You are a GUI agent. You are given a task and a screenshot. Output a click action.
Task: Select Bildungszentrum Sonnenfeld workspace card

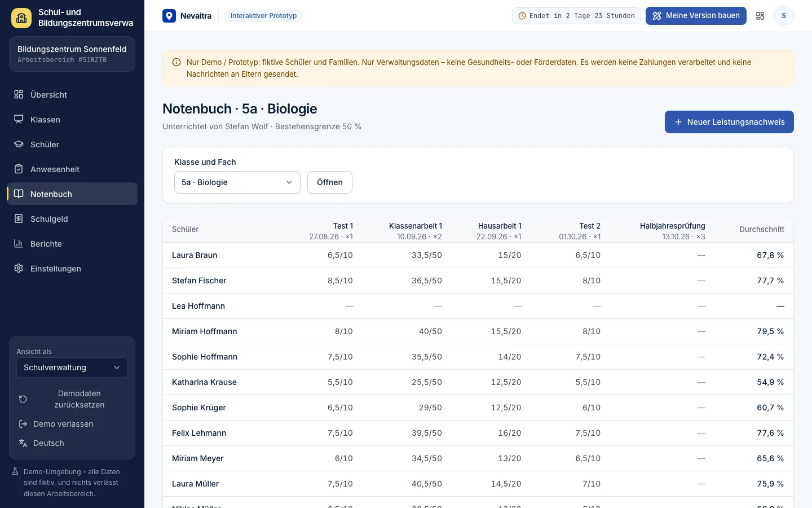click(72, 54)
